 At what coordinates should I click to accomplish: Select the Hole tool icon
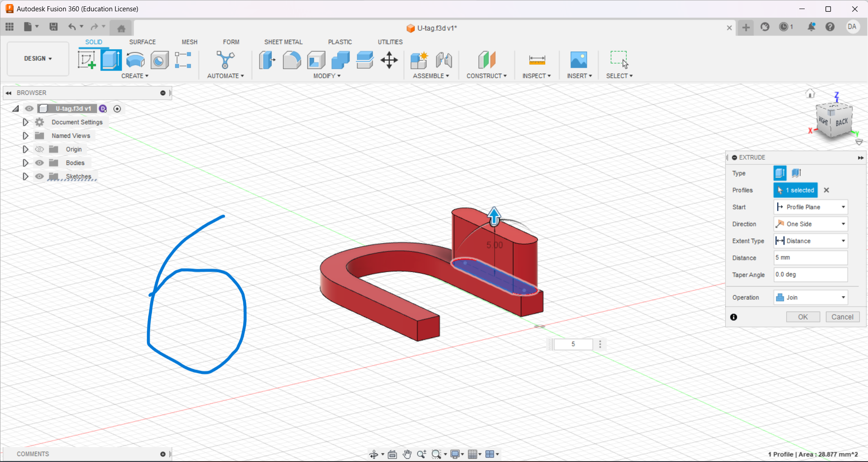coord(159,60)
